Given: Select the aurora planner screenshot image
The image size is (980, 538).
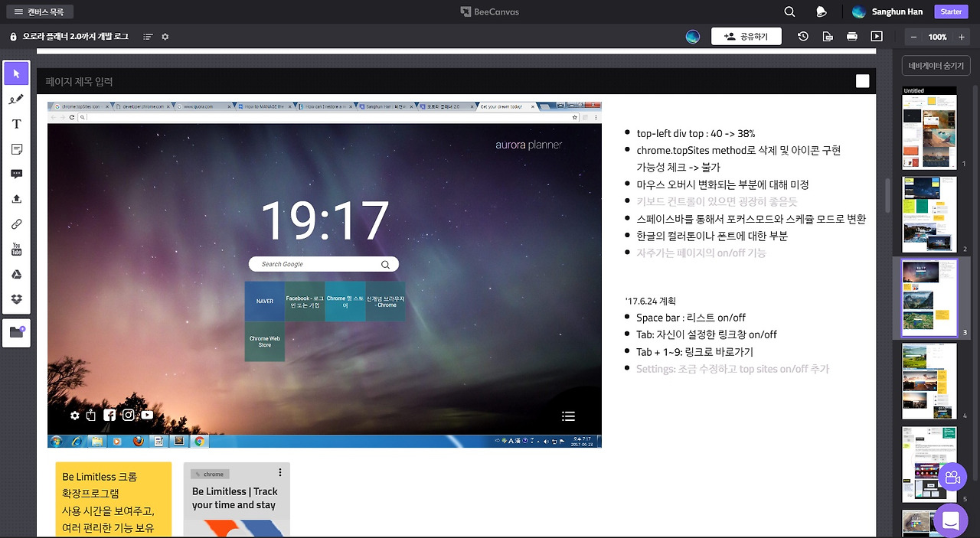Looking at the screenshot, I should click(x=325, y=275).
